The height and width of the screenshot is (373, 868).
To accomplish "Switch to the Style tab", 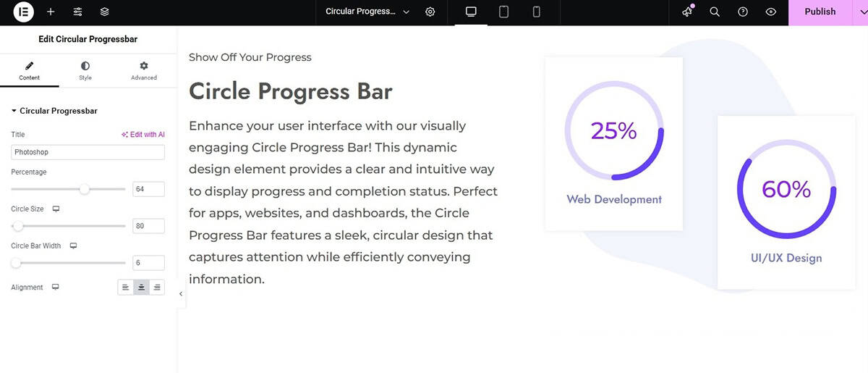I will click(85, 71).
